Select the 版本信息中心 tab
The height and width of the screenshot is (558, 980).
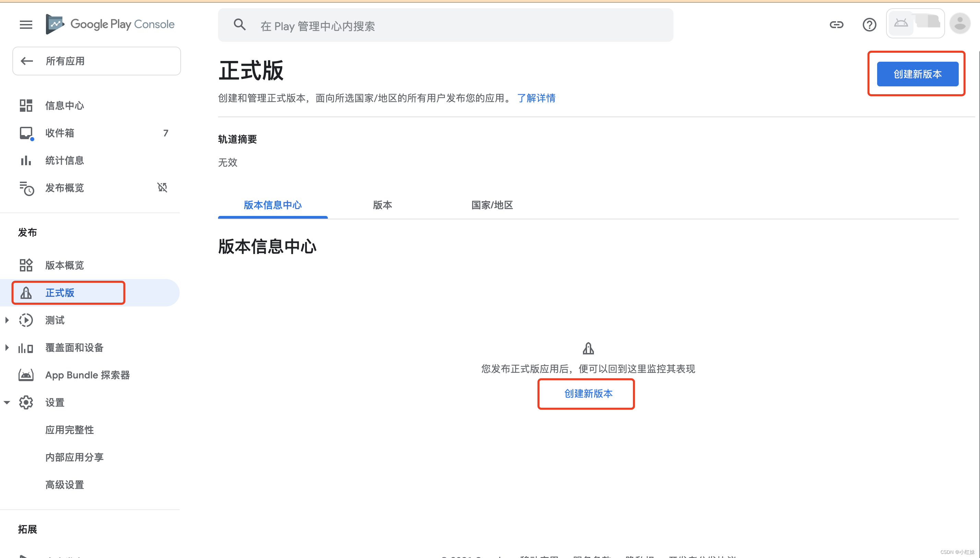pos(273,205)
